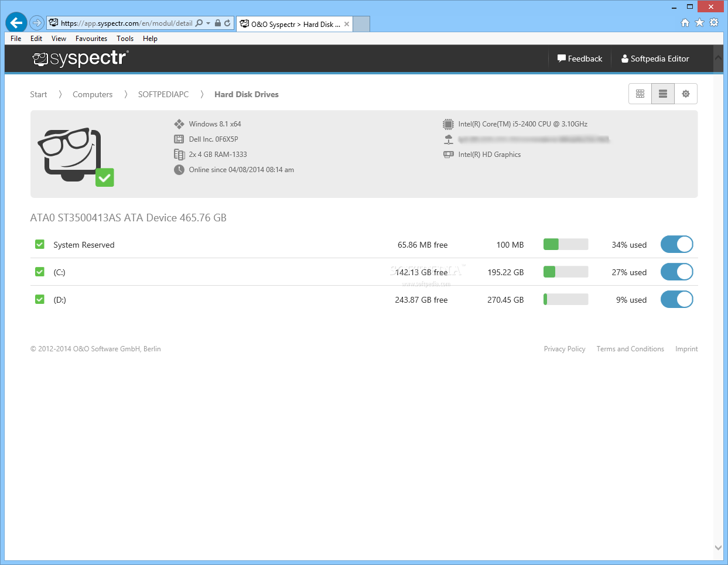Open Softpedia Editor account menu
The image size is (728, 565).
(x=655, y=59)
